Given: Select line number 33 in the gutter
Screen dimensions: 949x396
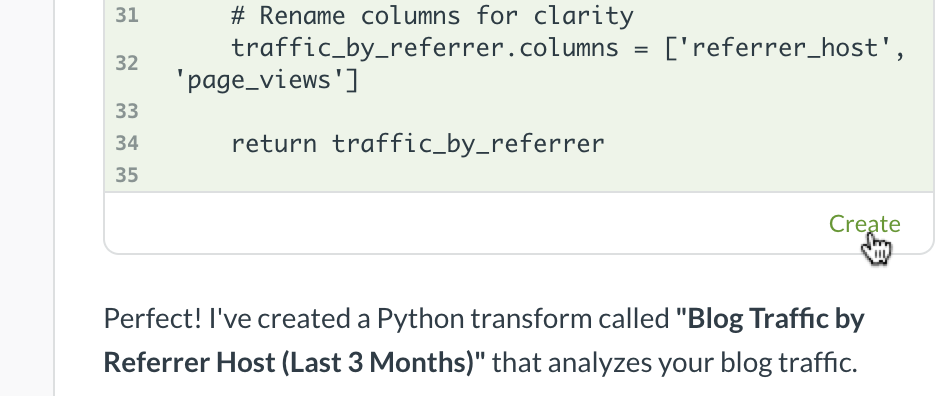Looking at the screenshot, I should click(x=126, y=111).
